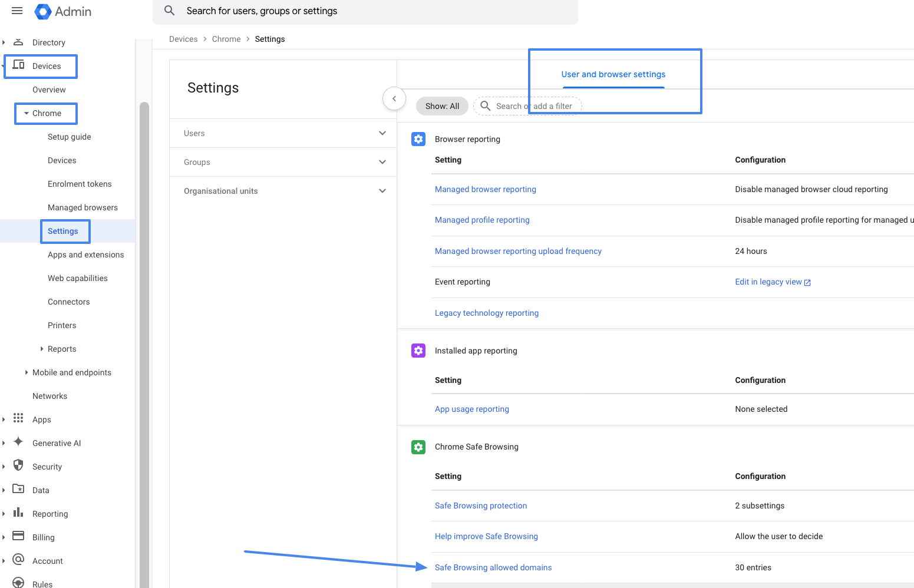Click the sidebar vertical scrollbar
This screenshot has width=914, height=588.
pyautogui.click(x=144, y=345)
